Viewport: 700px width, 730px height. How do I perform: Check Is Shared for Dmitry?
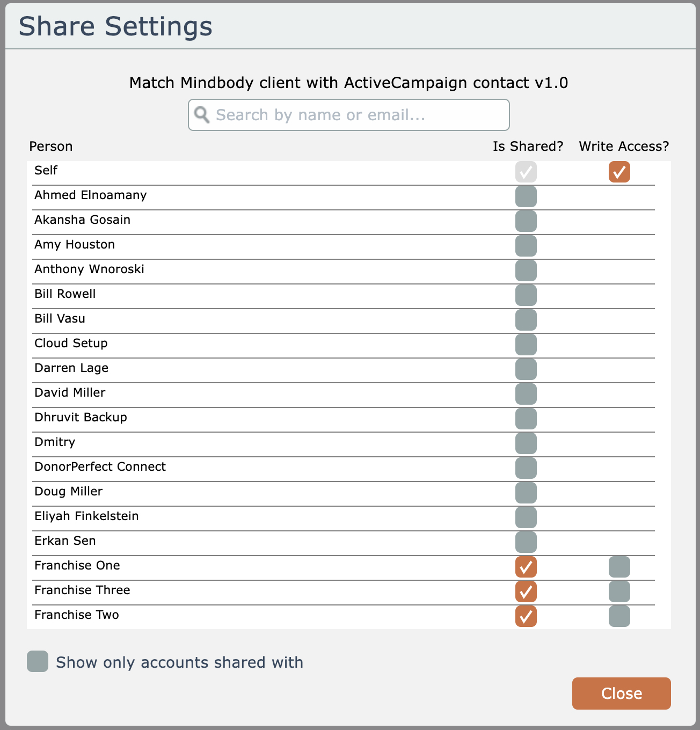click(x=526, y=443)
